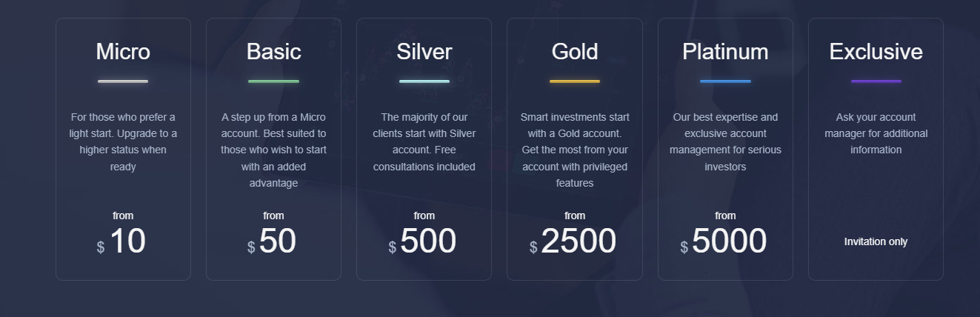This screenshot has height=317, width=980.
Task: Choose the Gold account title
Action: (575, 52)
